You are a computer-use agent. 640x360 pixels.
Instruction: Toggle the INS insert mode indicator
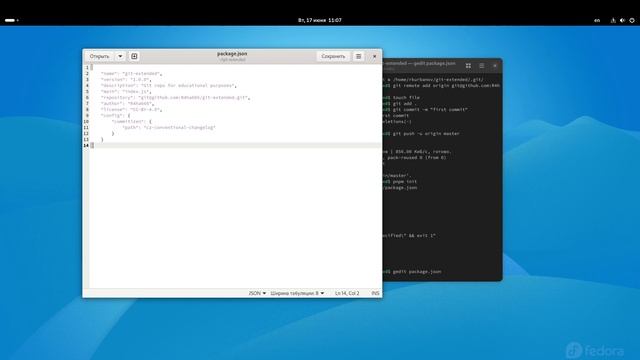(375, 293)
